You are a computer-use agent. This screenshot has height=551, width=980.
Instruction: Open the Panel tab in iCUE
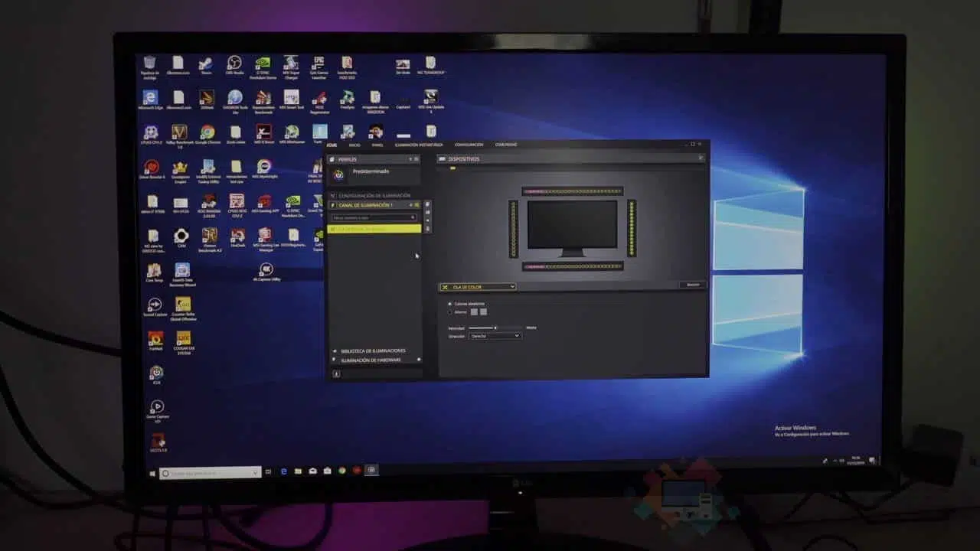click(377, 145)
